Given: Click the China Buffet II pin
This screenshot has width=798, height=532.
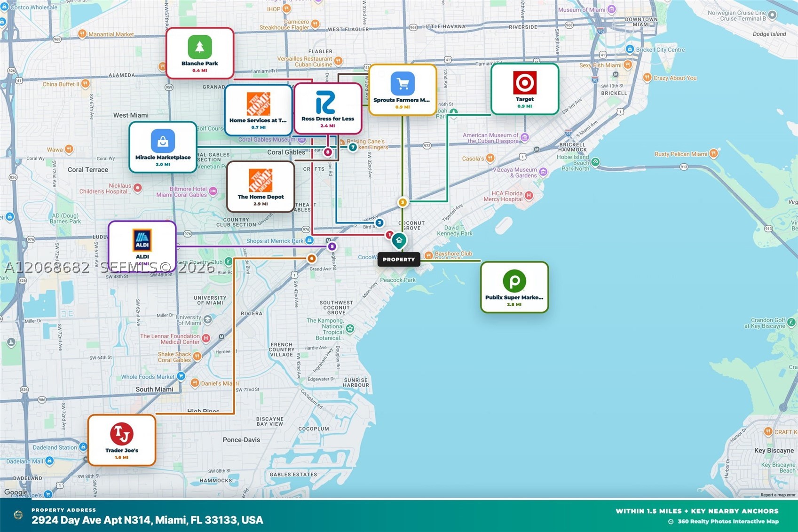Looking at the screenshot, I should (x=85, y=84).
